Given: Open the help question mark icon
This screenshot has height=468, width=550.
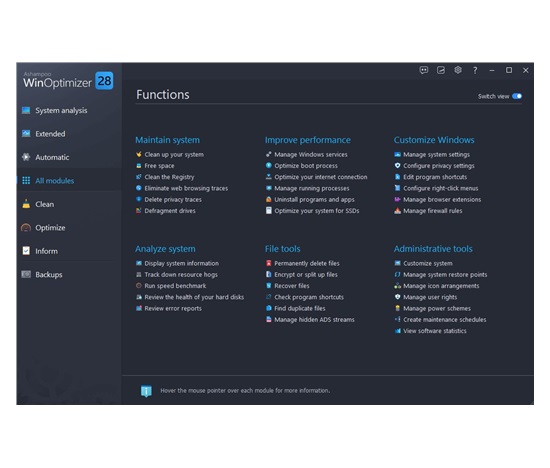Looking at the screenshot, I should [x=475, y=70].
